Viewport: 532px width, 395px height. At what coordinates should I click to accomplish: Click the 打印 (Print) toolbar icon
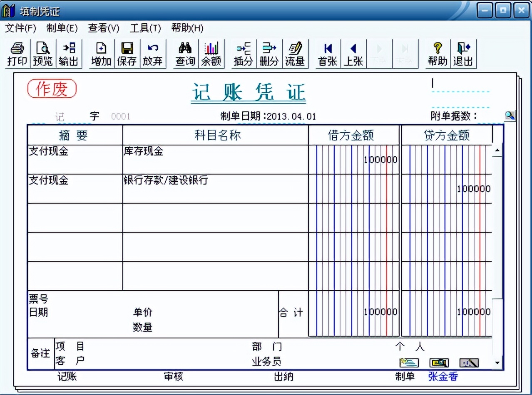17,53
